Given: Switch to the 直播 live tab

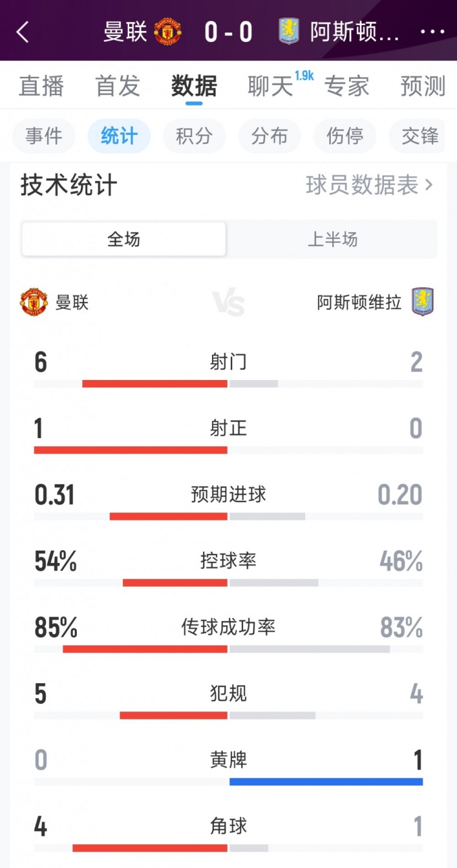Looking at the screenshot, I should (41, 86).
